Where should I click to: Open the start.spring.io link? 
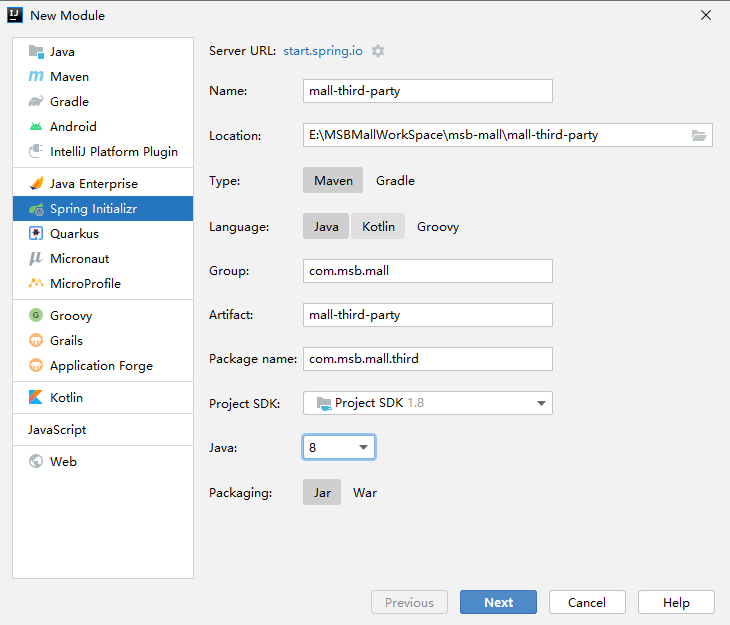pos(323,51)
